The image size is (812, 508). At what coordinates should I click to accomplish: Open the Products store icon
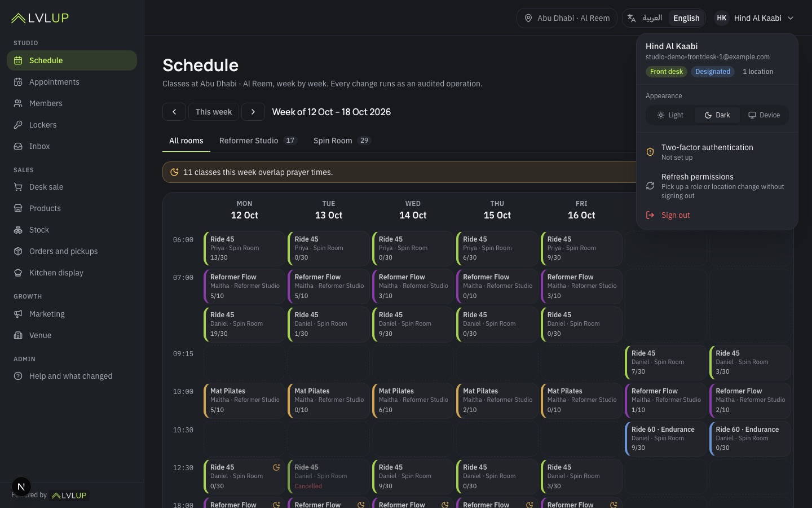[18, 208]
